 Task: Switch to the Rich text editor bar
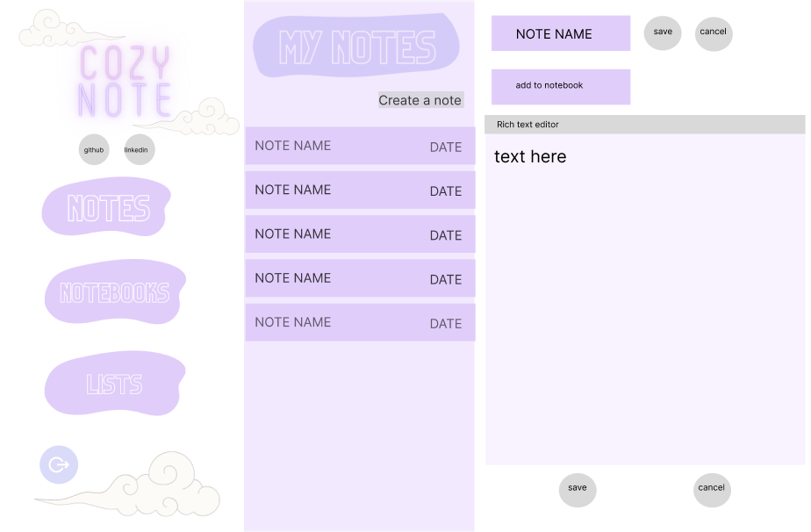point(645,125)
